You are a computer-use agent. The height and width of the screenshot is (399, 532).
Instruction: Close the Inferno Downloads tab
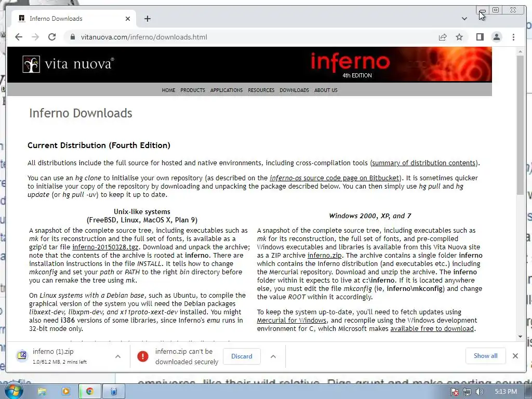coord(128,19)
